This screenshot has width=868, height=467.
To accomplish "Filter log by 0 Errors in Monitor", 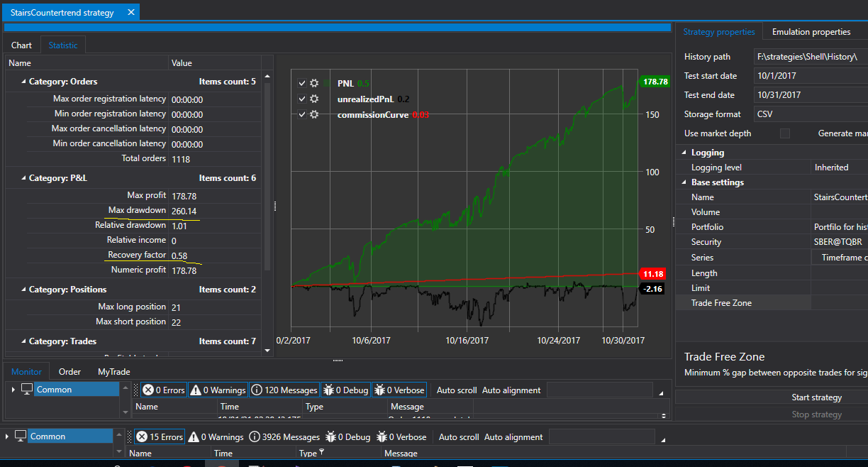I will click(163, 390).
